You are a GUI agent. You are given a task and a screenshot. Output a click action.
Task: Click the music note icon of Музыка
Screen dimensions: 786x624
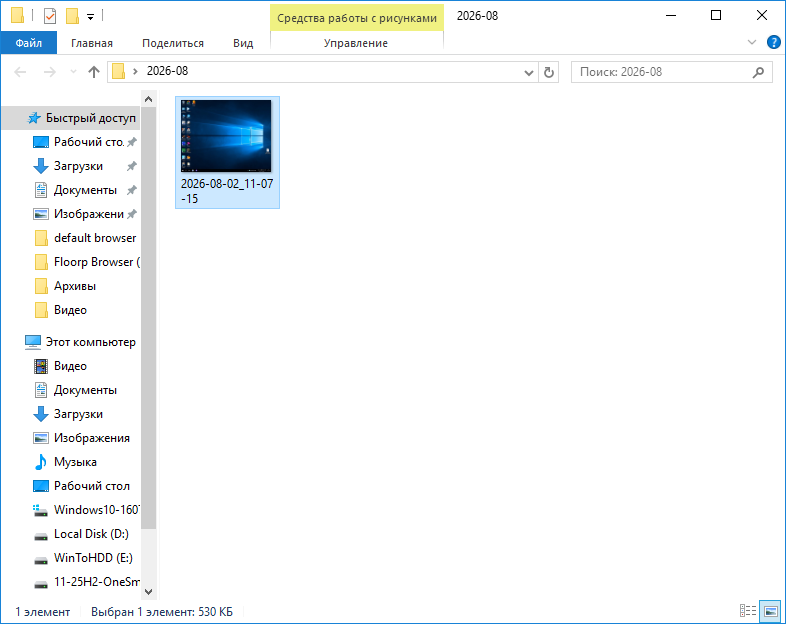[41, 462]
